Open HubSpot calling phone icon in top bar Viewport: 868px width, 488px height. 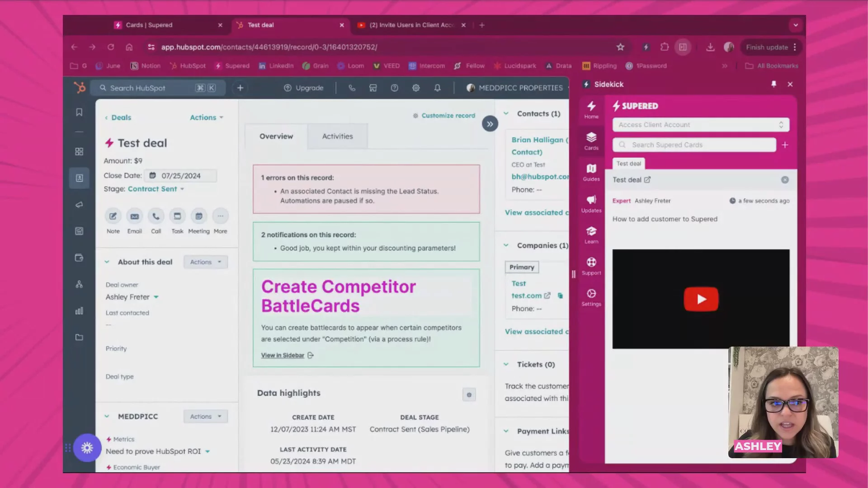(x=352, y=88)
